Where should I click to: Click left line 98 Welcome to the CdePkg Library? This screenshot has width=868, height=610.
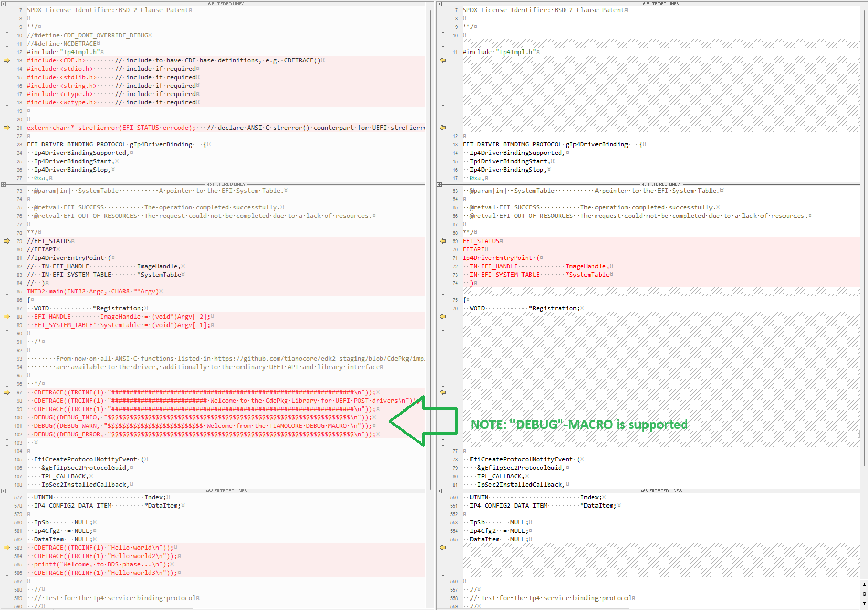click(x=227, y=401)
